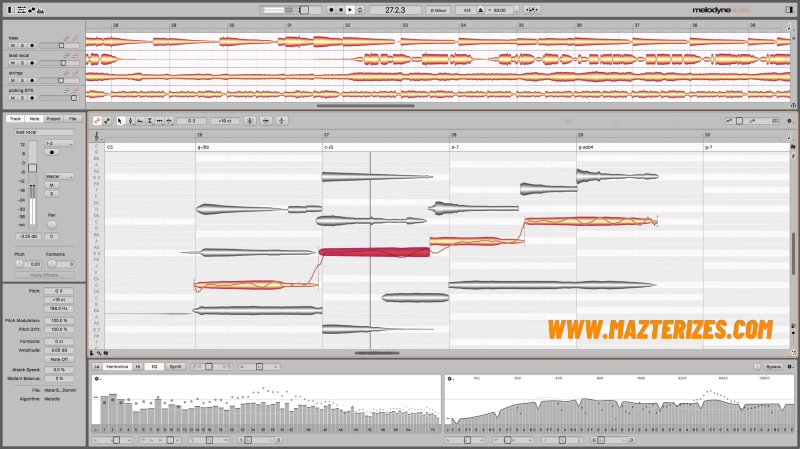Click the Autostretch button in top bar
The height and width of the screenshot is (449, 800).
pos(531,10)
